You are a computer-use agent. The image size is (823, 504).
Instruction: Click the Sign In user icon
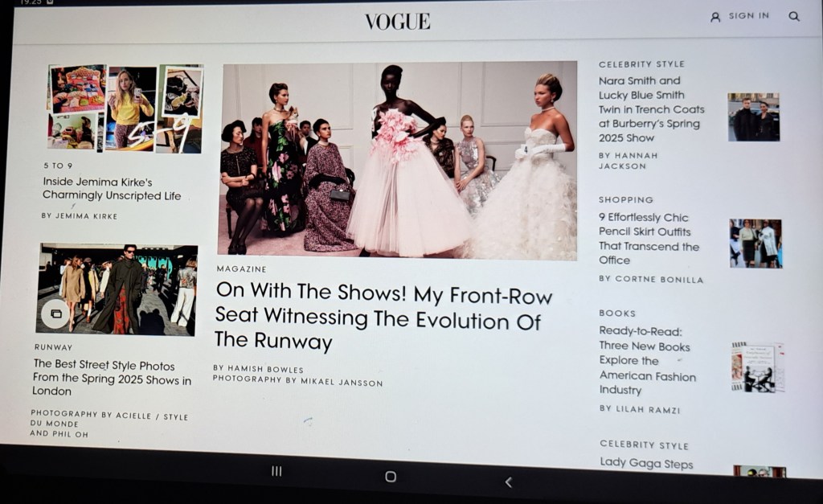[x=715, y=16]
